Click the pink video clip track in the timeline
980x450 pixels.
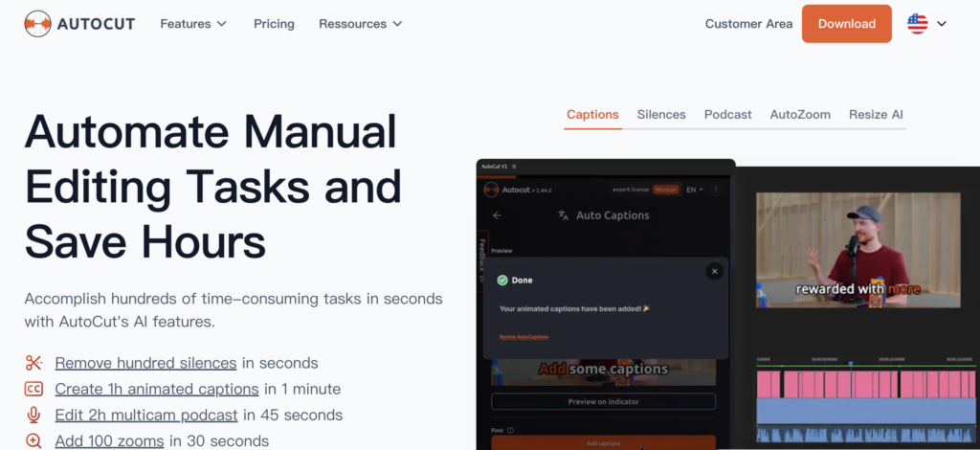pyautogui.click(x=865, y=384)
